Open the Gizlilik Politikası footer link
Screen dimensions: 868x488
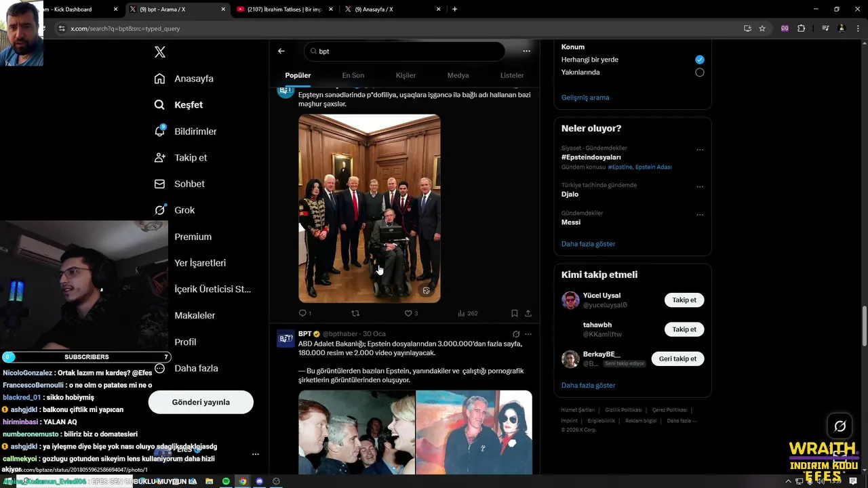tap(623, 410)
